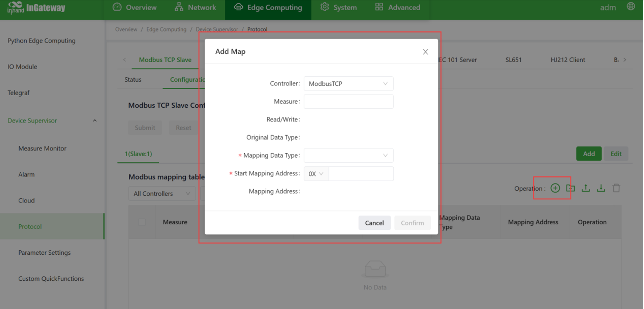This screenshot has height=309, width=644.
Task: Close the Add Map dialog
Action: (x=425, y=52)
